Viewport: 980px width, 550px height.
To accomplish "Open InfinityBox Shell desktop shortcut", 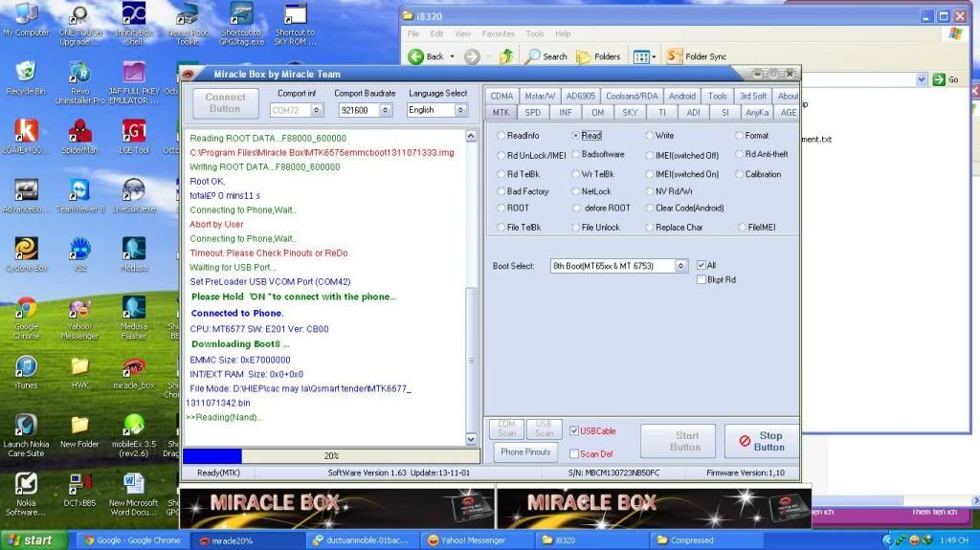I will coord(134,24).
